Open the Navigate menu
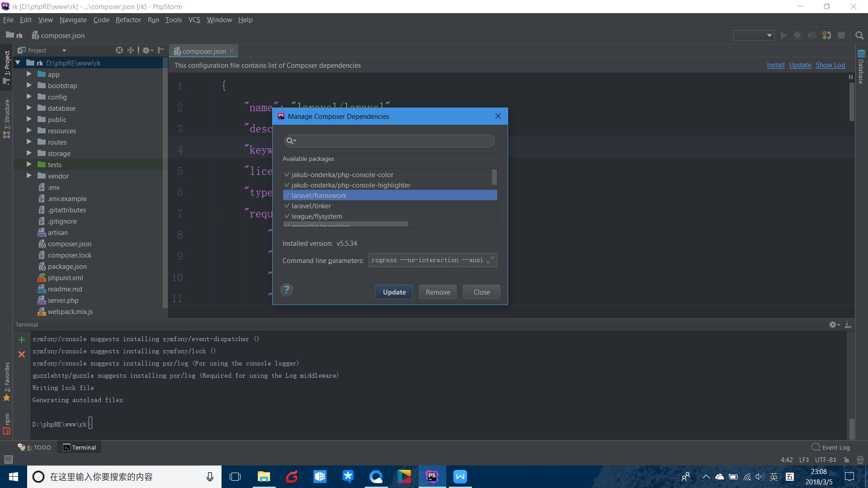Screen dimensions: 868x488 pos(73,20)
